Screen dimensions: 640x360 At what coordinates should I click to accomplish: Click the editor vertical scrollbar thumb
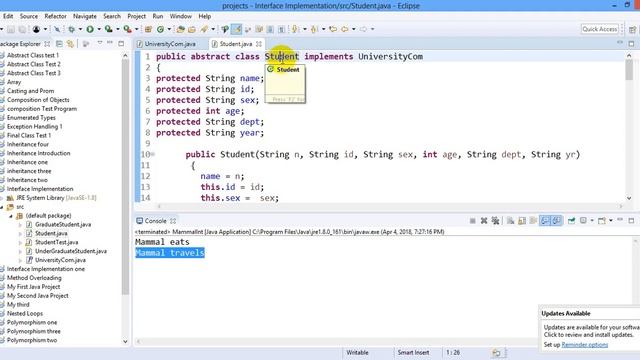point(629,70)
